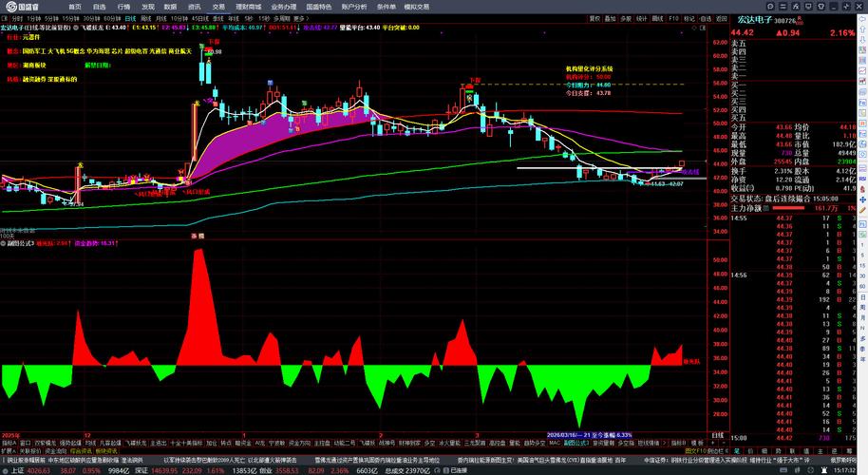This screenshot has height=475, width=868.
Task: Click the 主力净额 red progress bar
Action: (x=788, y=208)
